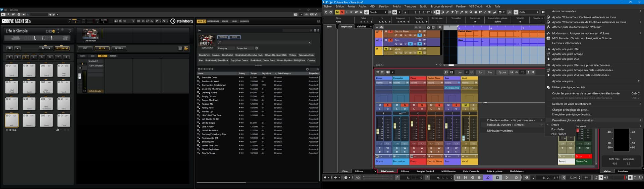Screen dimensions: 644x189
Task: Click the Play button in Cubase transport
Action: click(x=507, y=178)
